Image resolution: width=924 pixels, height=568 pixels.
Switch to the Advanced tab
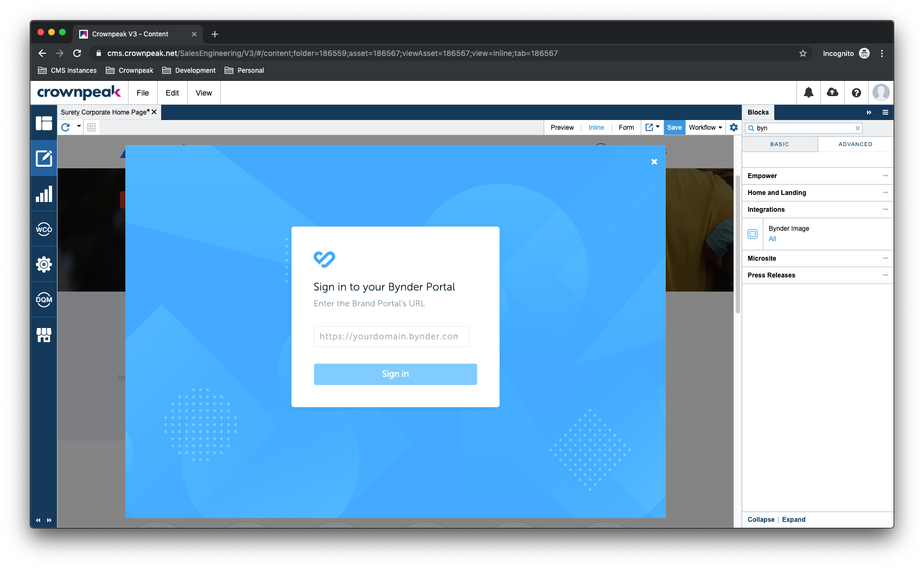[856, 144]
